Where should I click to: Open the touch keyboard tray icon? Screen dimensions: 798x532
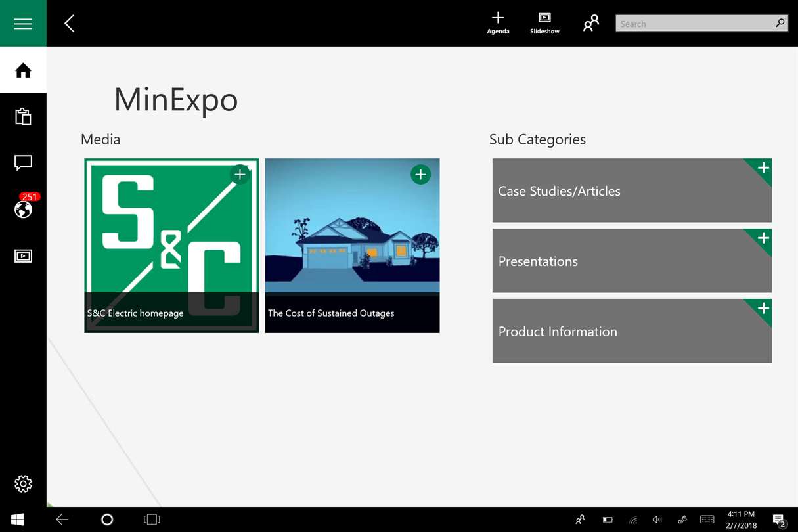(707, 520)
